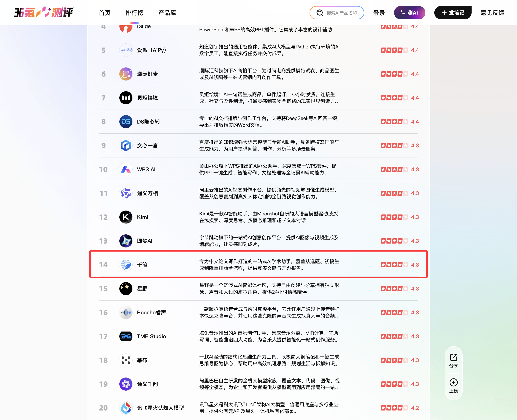This screenshot has width=517, height=420.
Task: Click the 幕布 description about 思维导图
Action: pos(269,360)
